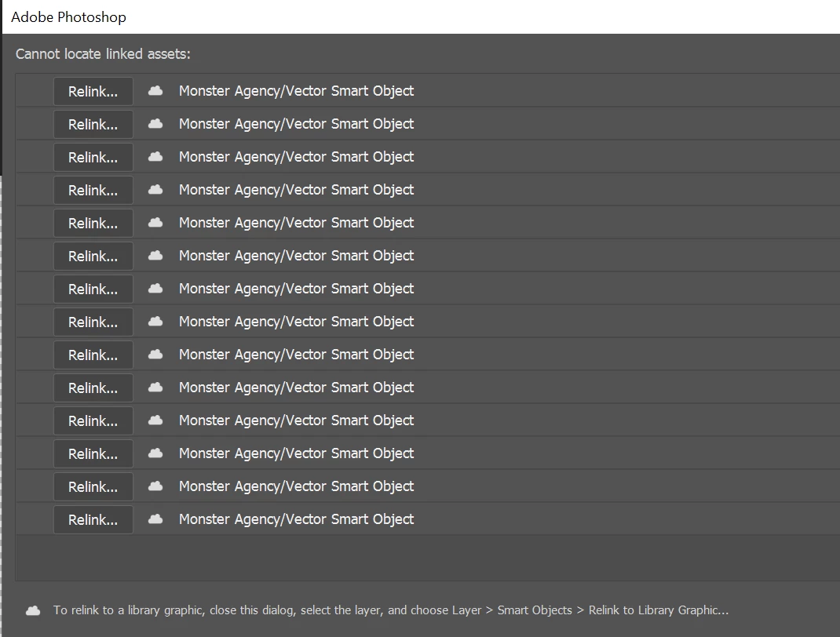Click Relink... in the sixth asset row
Viewport: 840px width, 637px height.
pos(93,257)
